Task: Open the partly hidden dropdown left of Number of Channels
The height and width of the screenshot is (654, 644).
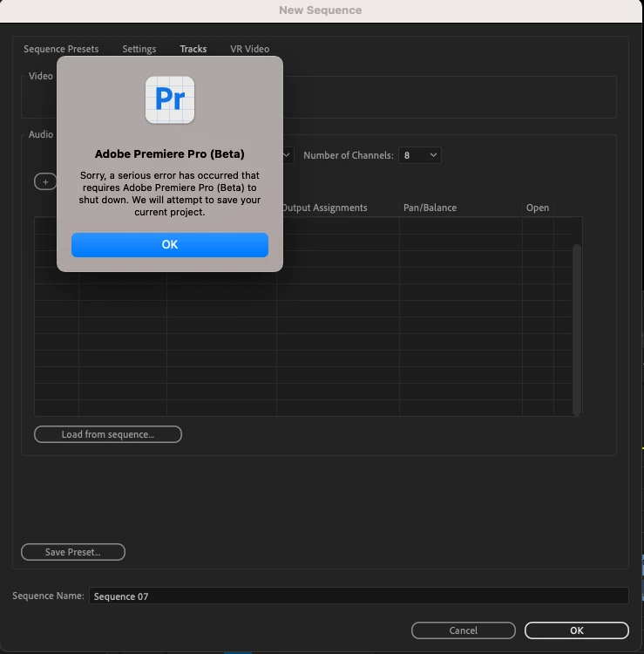Action: tap(288, 155)
